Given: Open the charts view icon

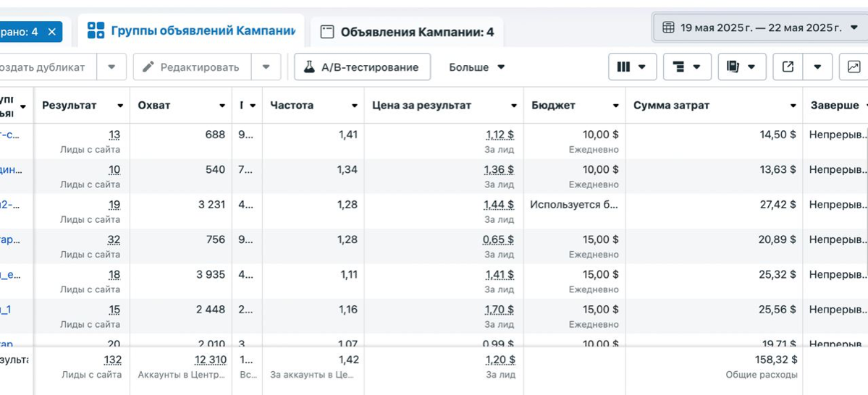Looking at the screenshot, I should pos(854,67).
